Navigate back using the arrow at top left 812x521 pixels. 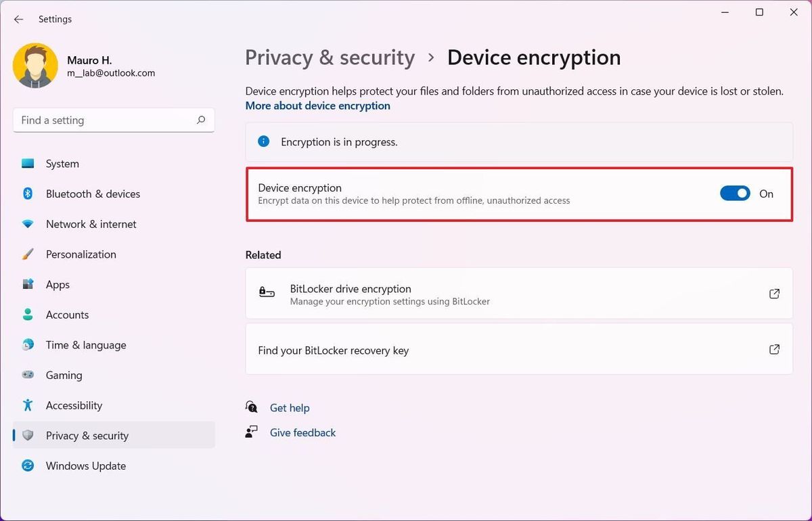18,19
